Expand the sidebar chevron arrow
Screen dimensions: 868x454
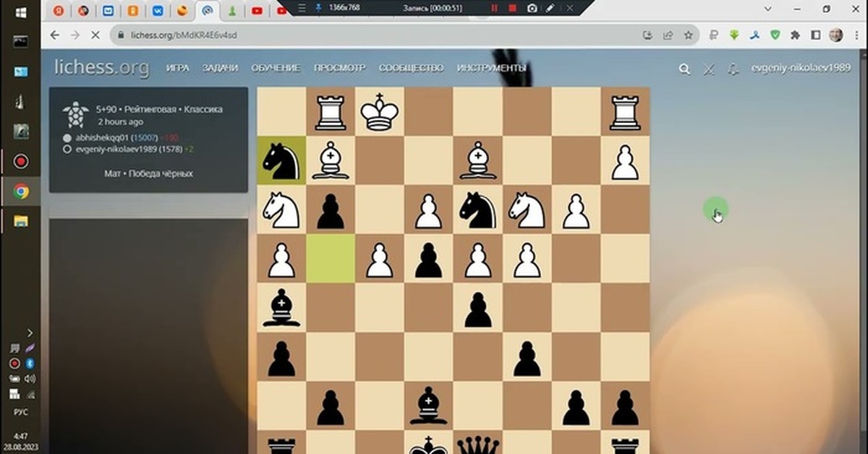30,333
